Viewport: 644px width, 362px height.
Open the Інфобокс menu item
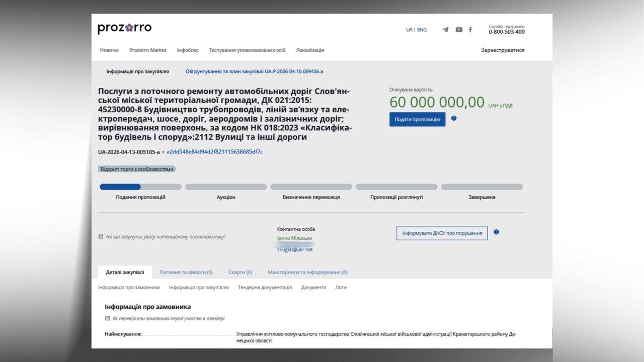pyautogui.click(x=188, y=50)
